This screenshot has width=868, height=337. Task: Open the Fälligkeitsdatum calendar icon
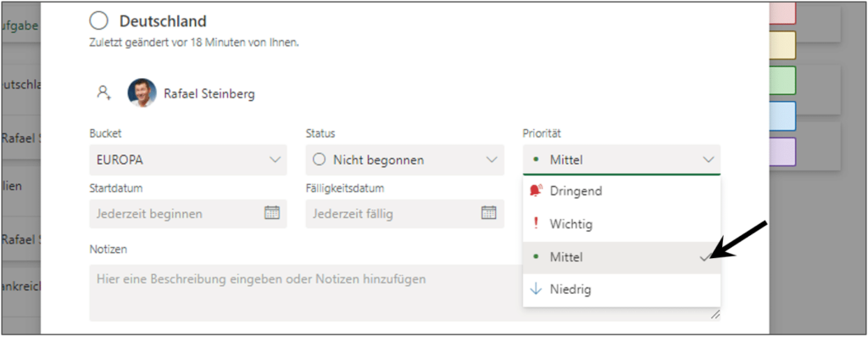click(x=488, y=213)
